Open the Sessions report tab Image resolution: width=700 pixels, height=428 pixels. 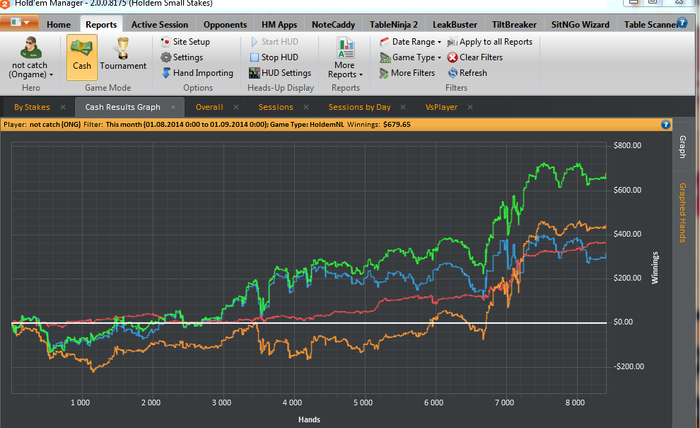[275, 107]
